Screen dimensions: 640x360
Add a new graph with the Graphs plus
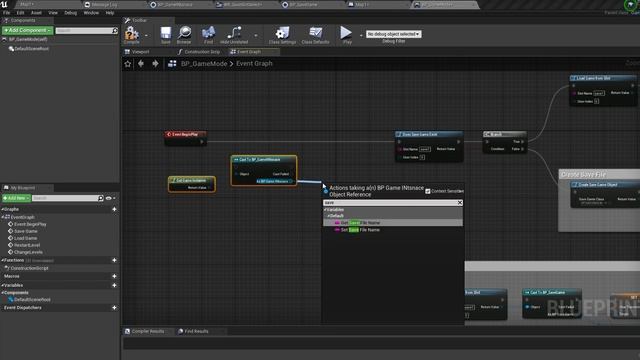(114, 209)
